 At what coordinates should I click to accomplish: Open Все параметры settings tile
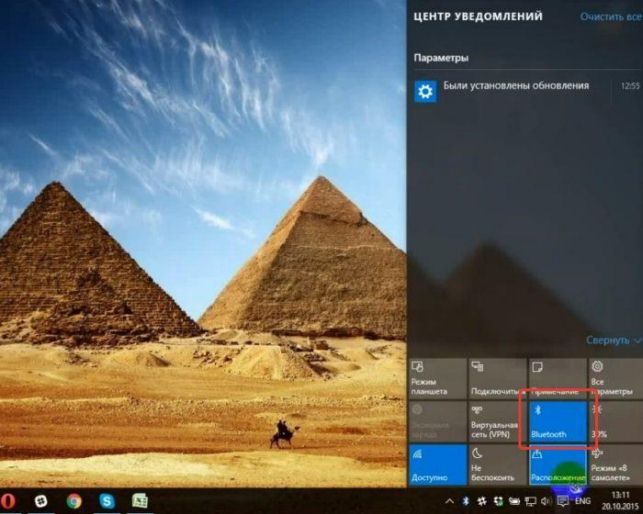click(616, 378)
